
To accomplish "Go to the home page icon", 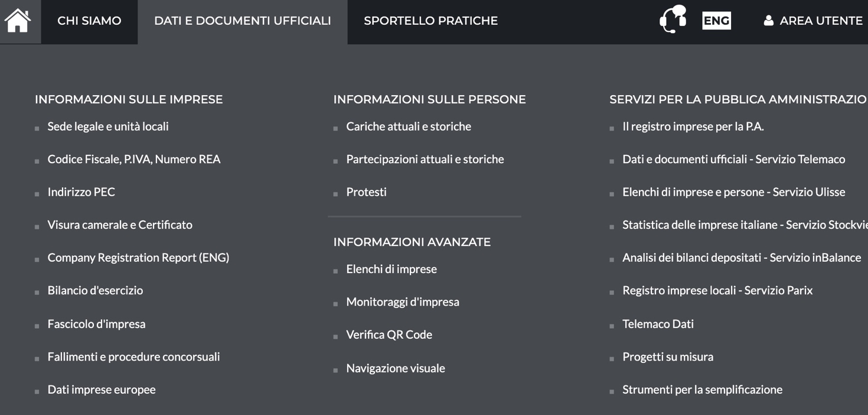I will click(x=18, y=21).
